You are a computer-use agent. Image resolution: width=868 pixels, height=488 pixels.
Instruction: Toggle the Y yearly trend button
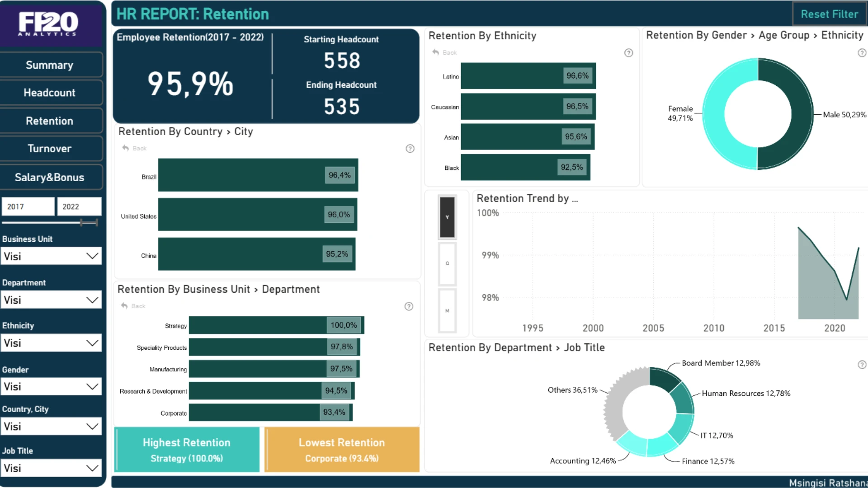(447, 217)
